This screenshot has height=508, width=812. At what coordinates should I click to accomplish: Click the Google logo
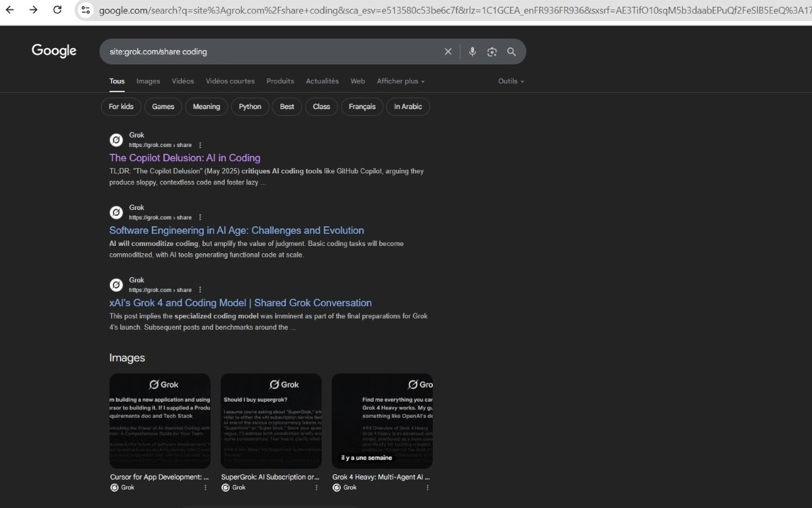point(54,51)
